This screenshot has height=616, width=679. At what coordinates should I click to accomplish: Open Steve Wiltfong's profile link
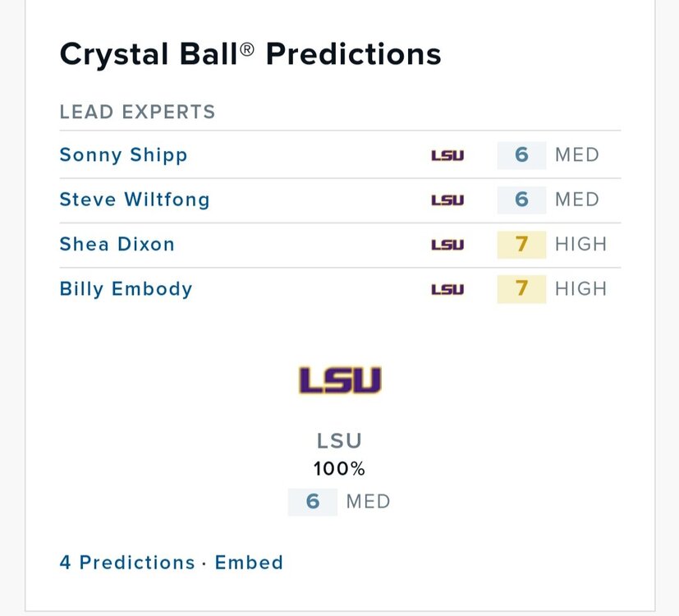(135, 200)
